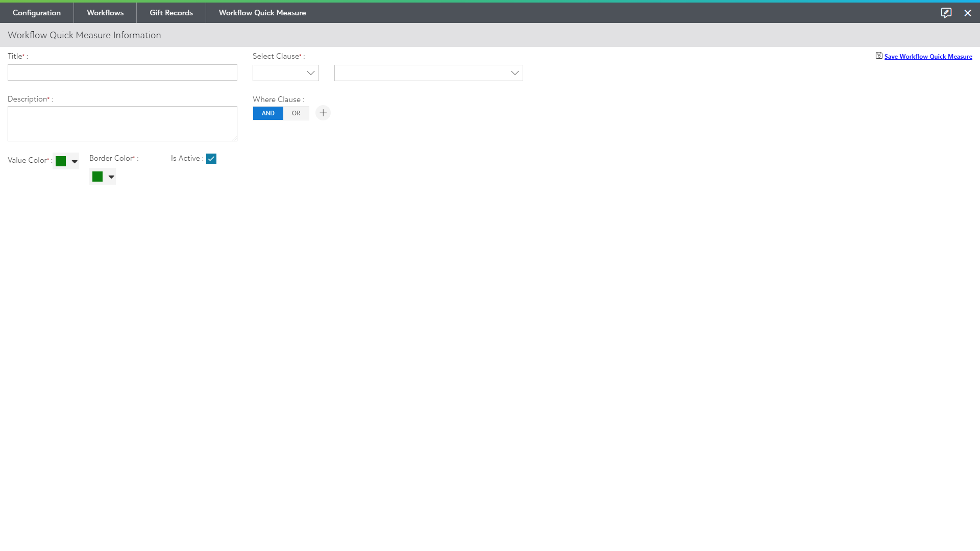
Task: Go to the Configuration tab
Action: 37,13
